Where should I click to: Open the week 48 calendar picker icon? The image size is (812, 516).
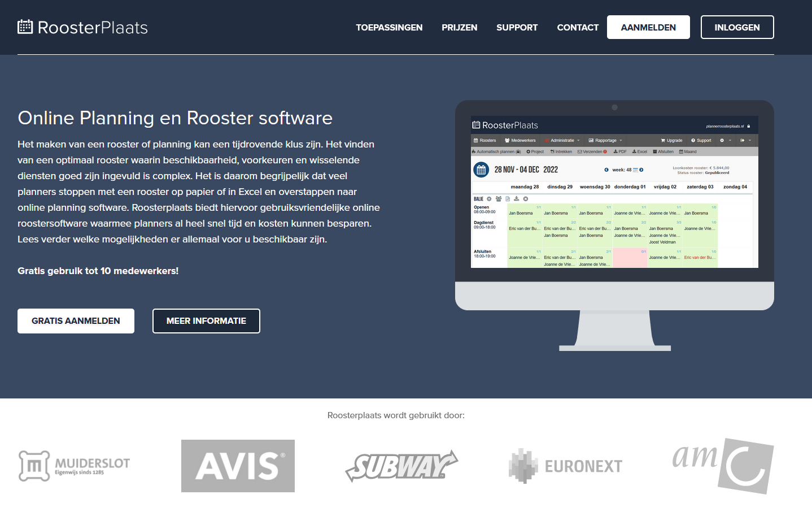(x=635, y=170)
